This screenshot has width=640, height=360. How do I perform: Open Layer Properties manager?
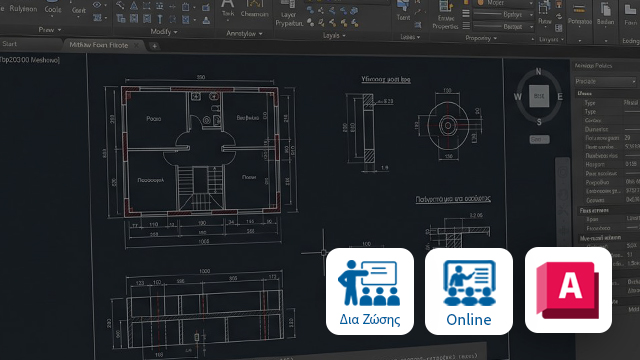[x=289, y=13]
